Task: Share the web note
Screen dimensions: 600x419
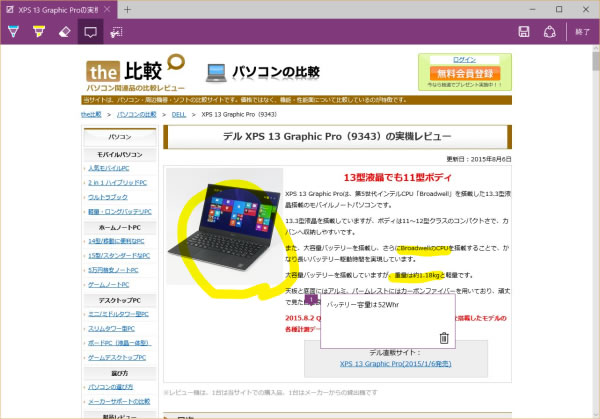Action: coord(549,32)
